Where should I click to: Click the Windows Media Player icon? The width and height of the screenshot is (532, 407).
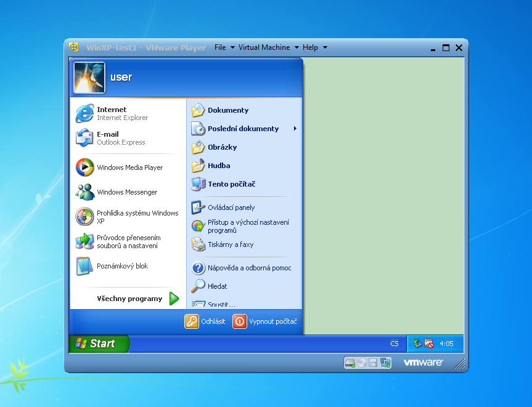click(x=84, y=167)
